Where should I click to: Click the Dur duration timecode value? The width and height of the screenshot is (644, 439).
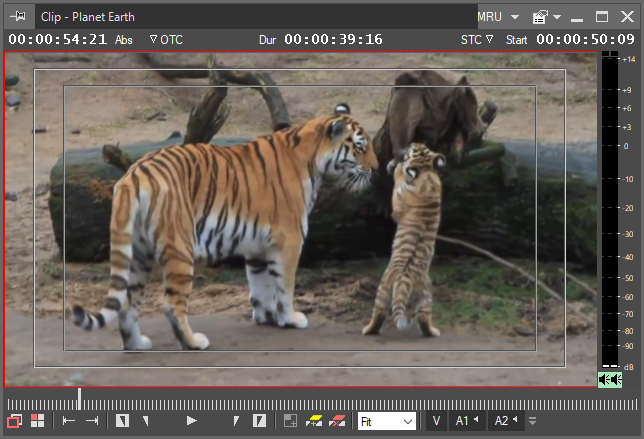click(333, 40)
